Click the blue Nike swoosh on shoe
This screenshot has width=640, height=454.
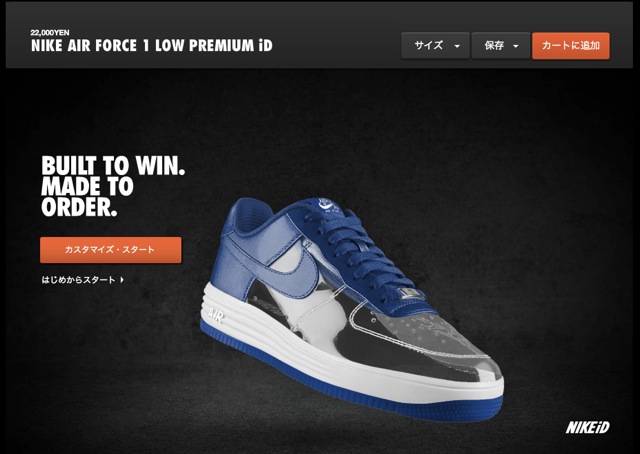(x=294, y=274)
